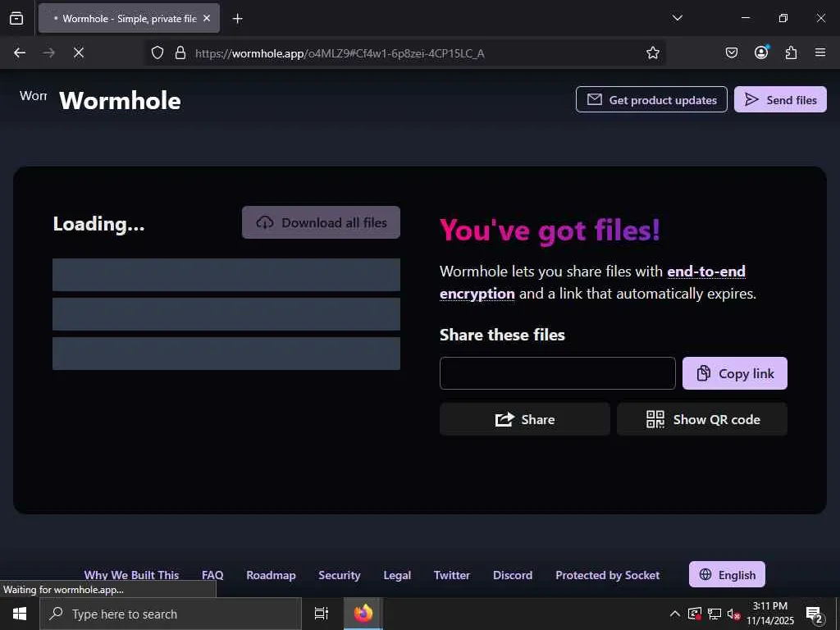Open the Pocket save icon

tap(731, 52)
